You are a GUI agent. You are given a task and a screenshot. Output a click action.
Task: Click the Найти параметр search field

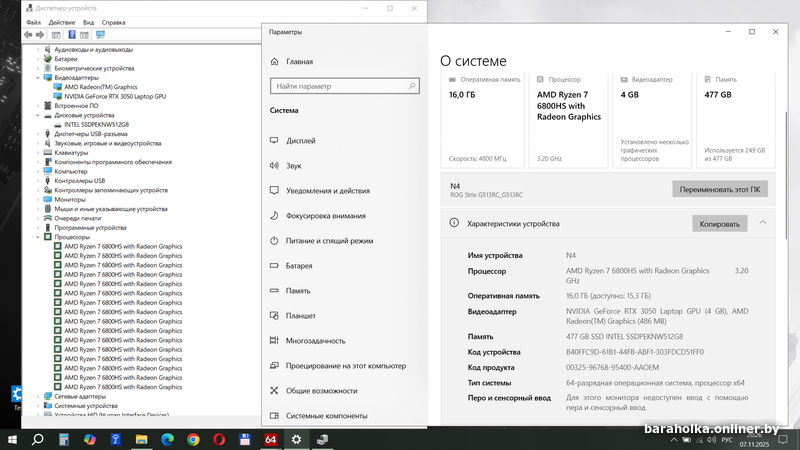pos(335,86)
